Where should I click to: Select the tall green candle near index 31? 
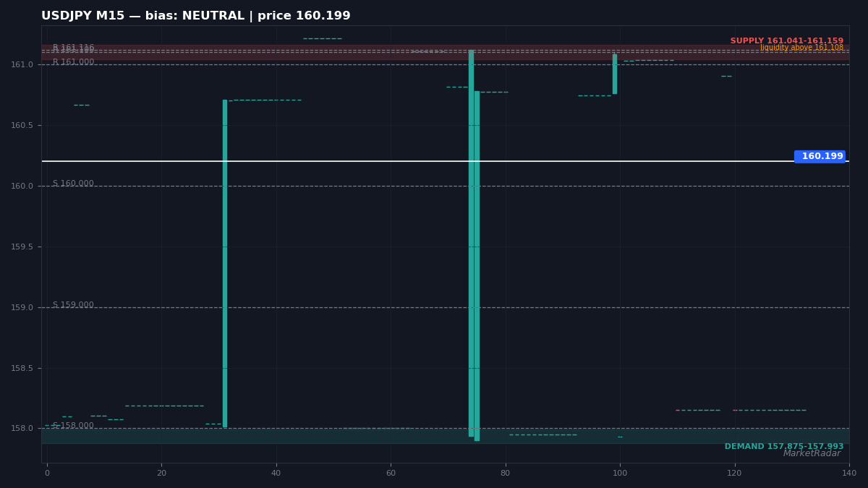coord(225,263)
